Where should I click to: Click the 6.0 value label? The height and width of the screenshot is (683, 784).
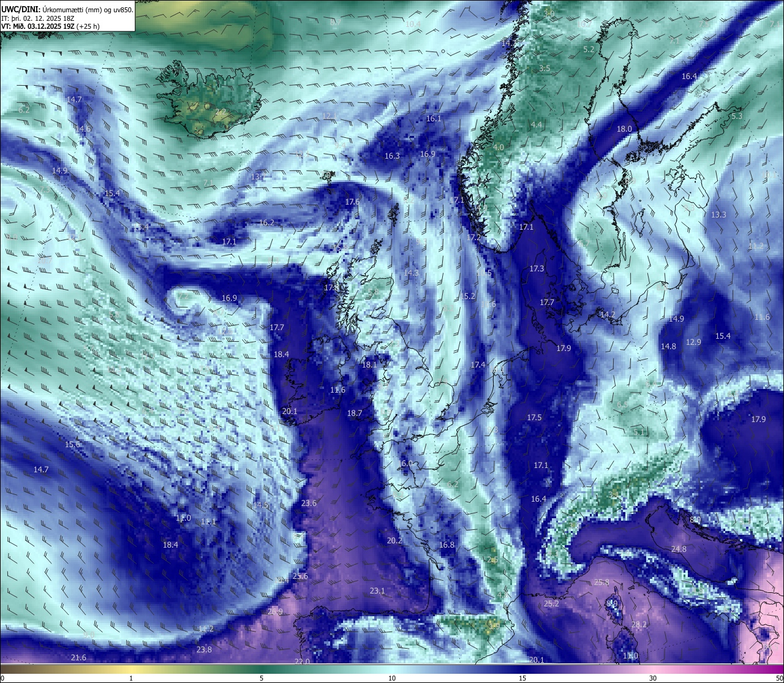coord(407,463)
